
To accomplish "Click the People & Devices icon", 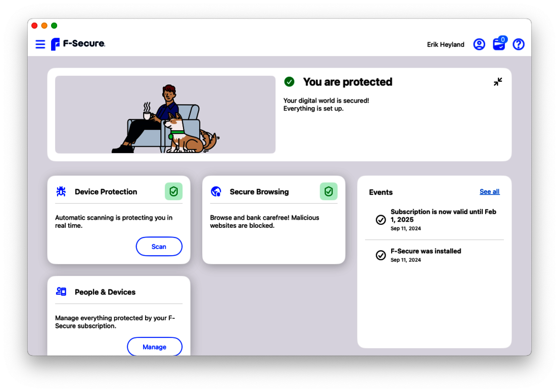I will [61, 291].
